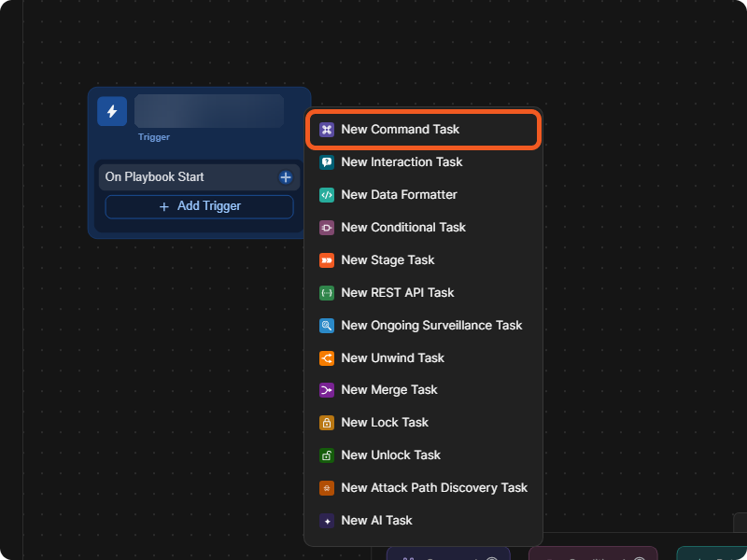Image resolution: width=747 pixels, height=560 pixels.
Task: Click the plus icon on On Playbook Start
Action: click(x=286, y=177)
